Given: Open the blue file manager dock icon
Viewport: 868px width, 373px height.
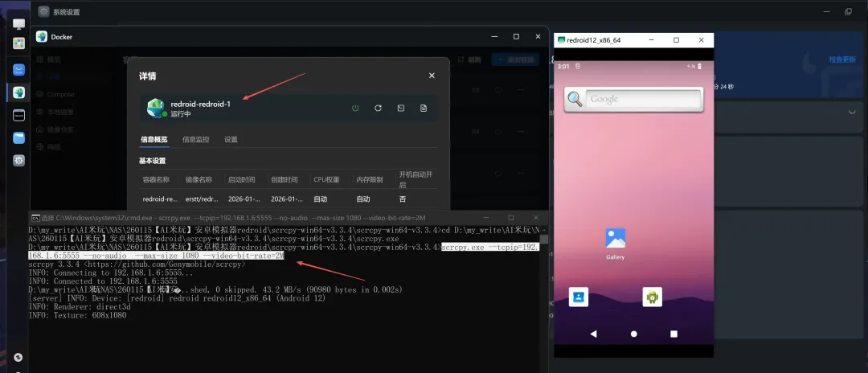Looking at the screenshot, I should tap(18, 137).
